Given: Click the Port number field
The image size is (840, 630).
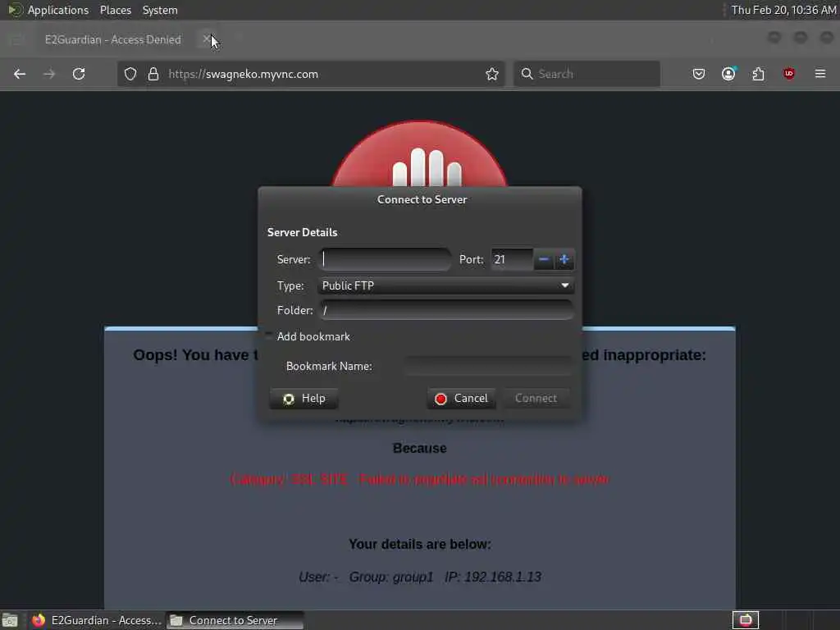Looking at the screenshot, I should pos(512,259).
